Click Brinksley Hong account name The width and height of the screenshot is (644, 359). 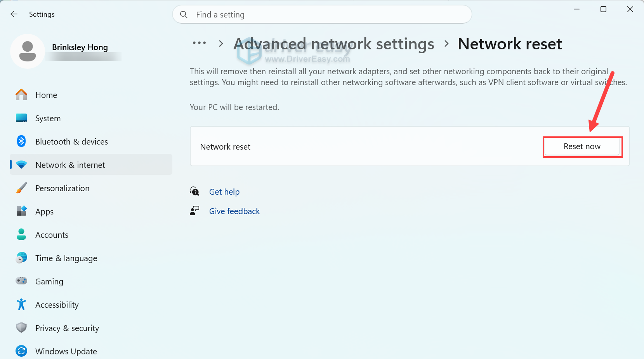(80, 47)
